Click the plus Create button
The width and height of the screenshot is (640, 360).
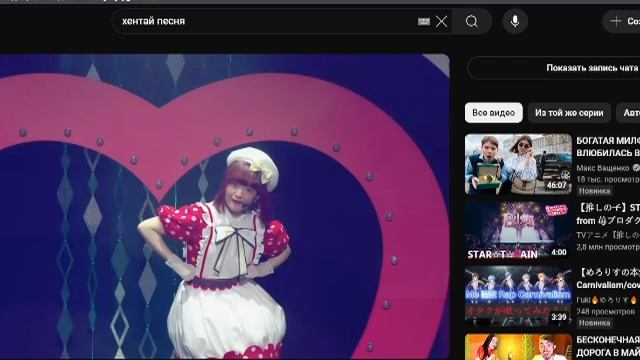coord(622,21)
